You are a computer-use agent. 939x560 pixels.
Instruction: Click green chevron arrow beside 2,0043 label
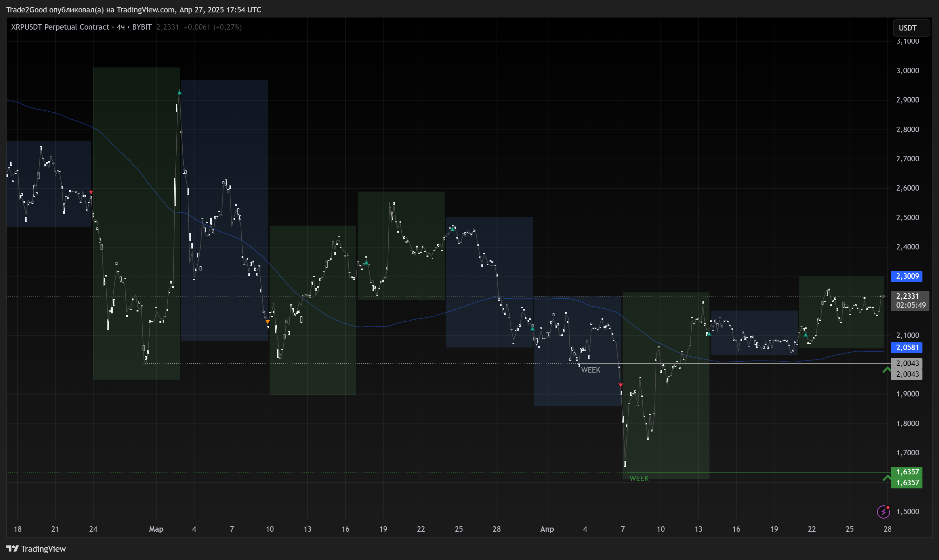click(886, 370)
